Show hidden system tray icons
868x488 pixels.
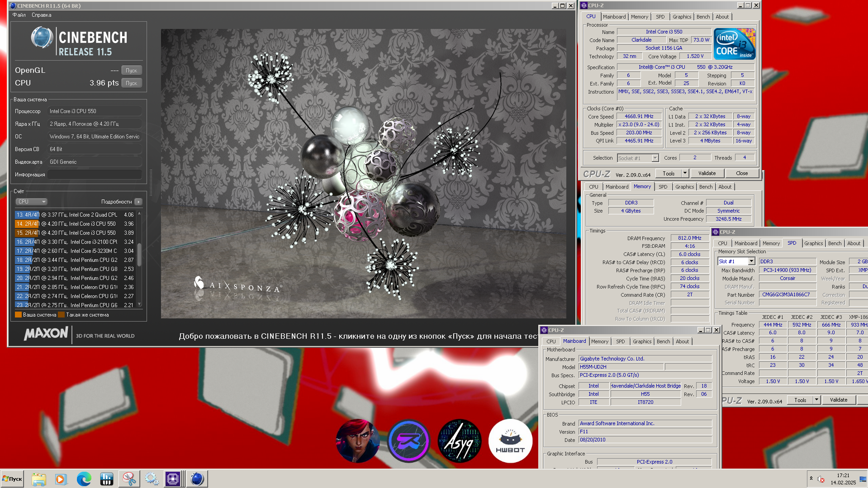click(x=811, y=479)
